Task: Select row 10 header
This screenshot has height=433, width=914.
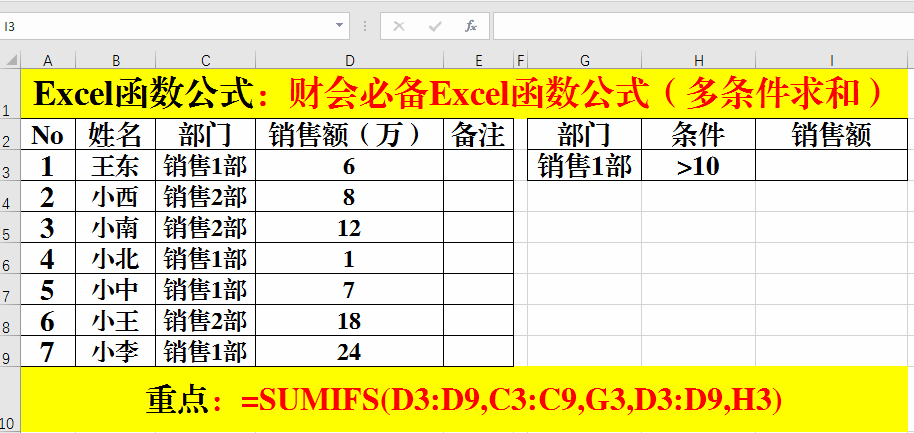Action: pos(10,399)
